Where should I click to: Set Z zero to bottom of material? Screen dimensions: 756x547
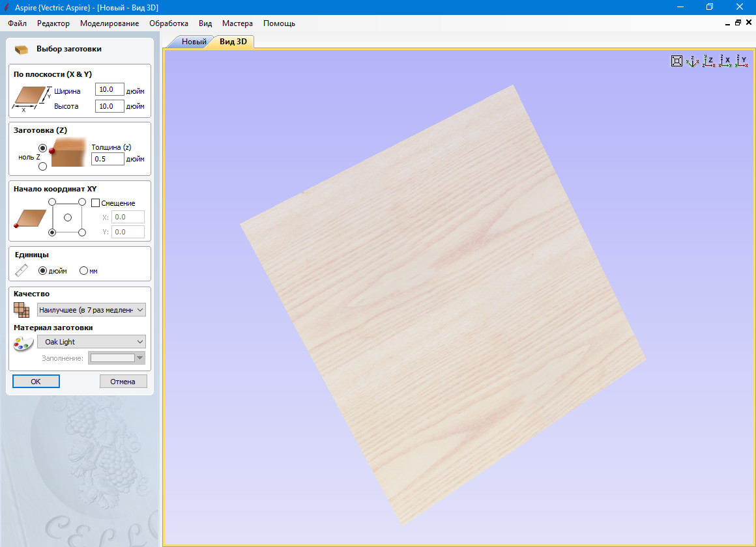43,167
